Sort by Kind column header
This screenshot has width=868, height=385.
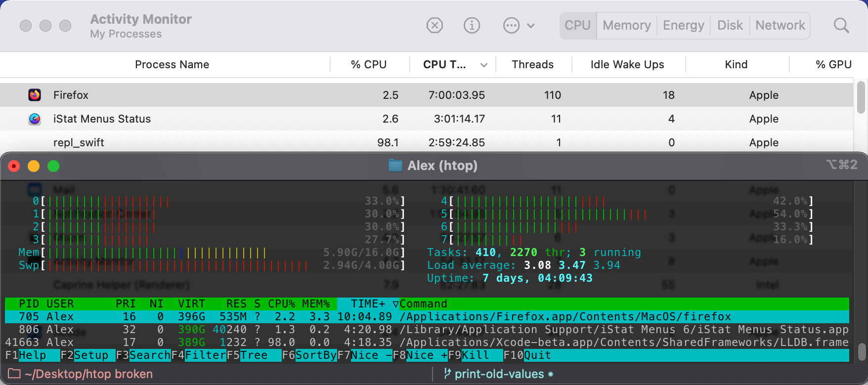[736, 64]
